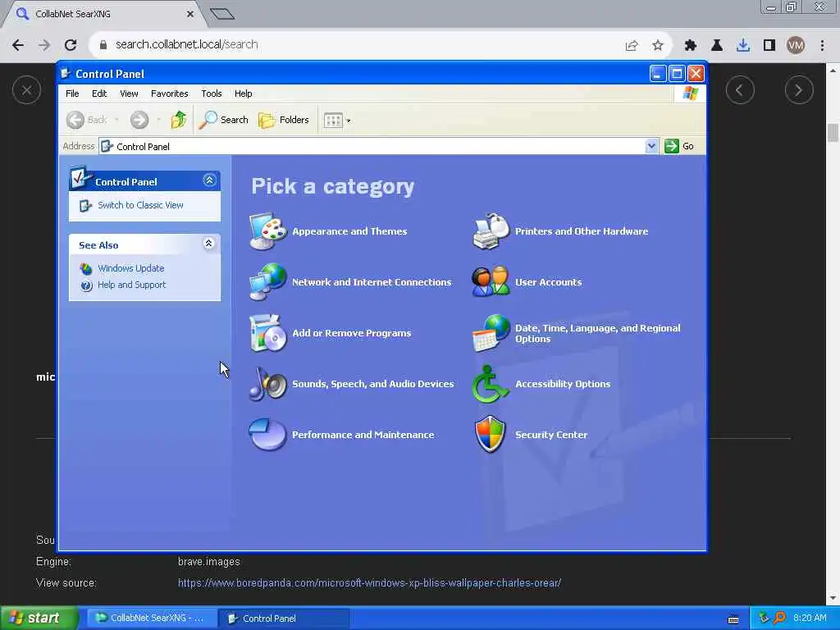Click Performance and Maintenance text link

coord(363,435)
